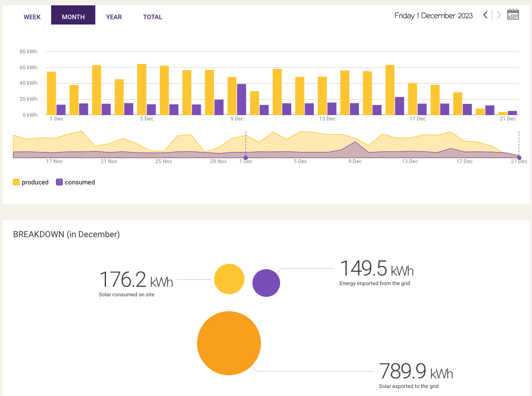Toggle the produced series in the legend
532x396 pixels.
click(x=29, y=182)
